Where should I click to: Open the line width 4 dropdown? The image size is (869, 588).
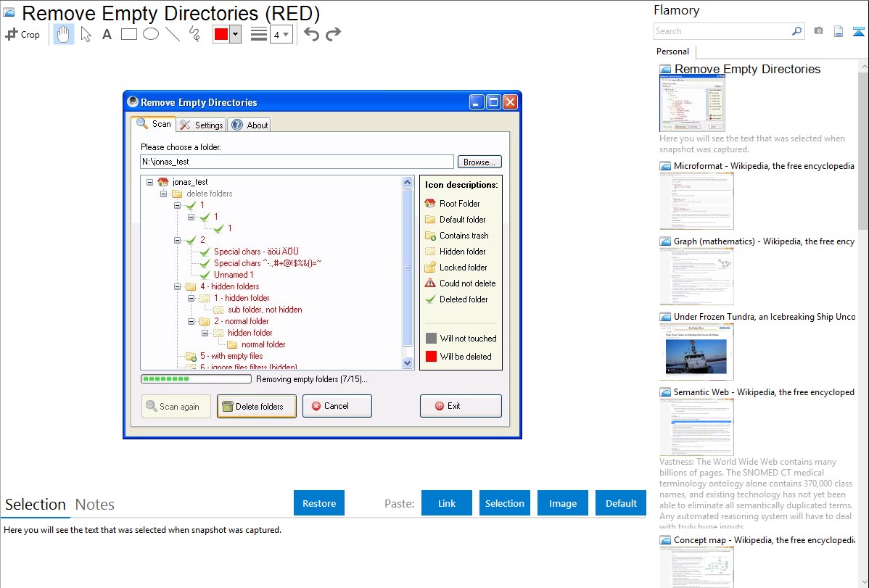tap(281, 34)
